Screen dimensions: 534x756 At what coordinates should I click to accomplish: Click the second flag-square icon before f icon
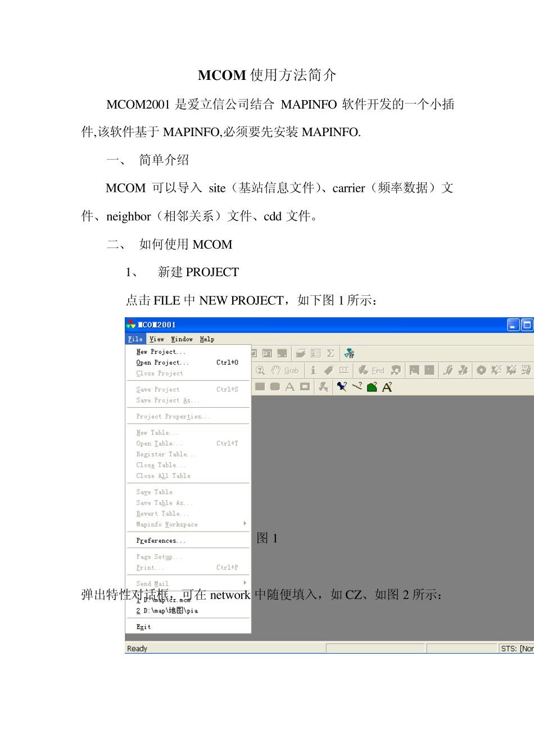[429, 370]
